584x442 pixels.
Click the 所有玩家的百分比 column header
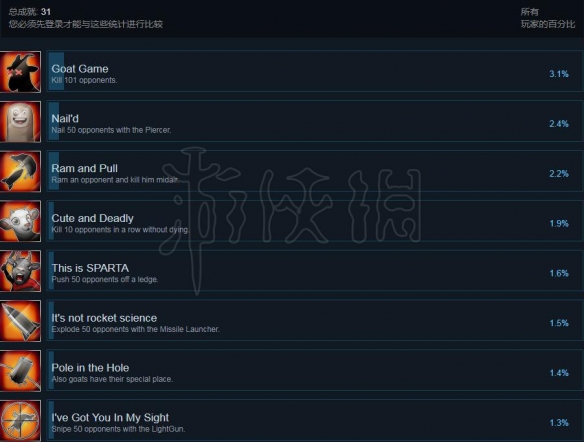[x=548, y=18]
